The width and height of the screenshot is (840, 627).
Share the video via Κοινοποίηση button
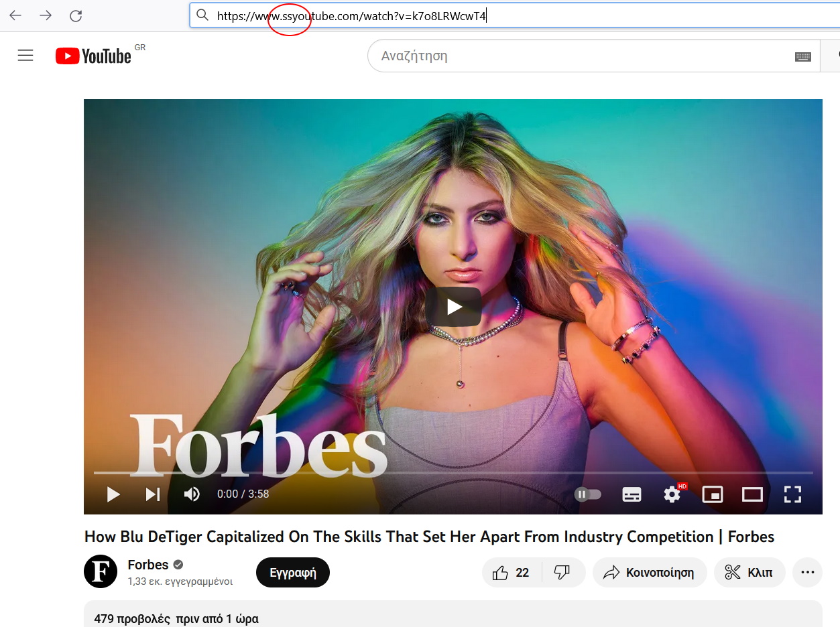[649, 572]
